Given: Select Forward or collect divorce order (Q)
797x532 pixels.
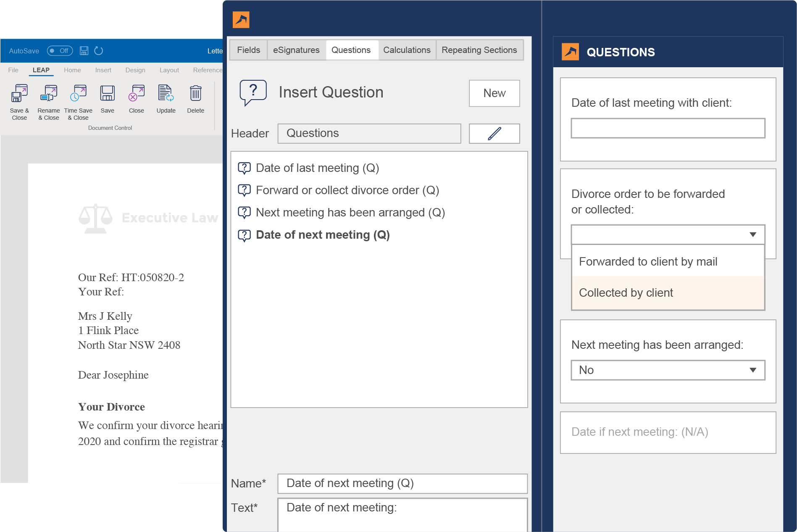Looking at the screenshot, I should 347,190.
